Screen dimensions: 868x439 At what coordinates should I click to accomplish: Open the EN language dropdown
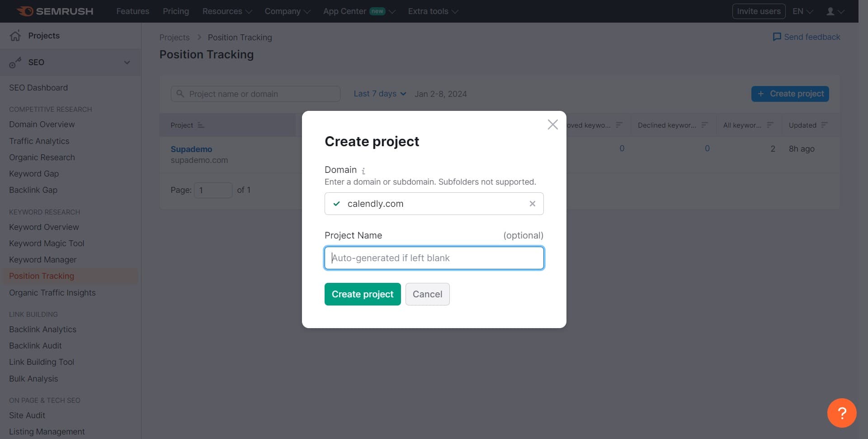(x=802, y=11)
